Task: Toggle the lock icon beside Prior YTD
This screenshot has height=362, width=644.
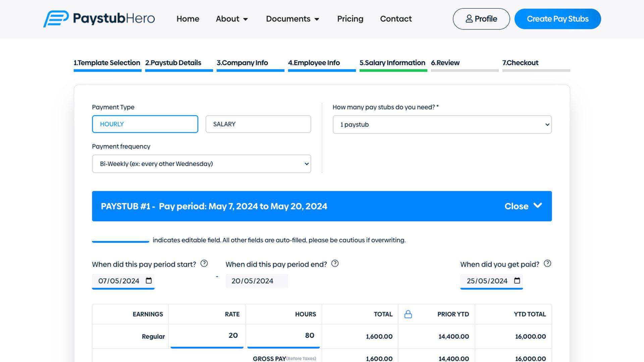Action: pyautogui.click(x=408, y=314)
